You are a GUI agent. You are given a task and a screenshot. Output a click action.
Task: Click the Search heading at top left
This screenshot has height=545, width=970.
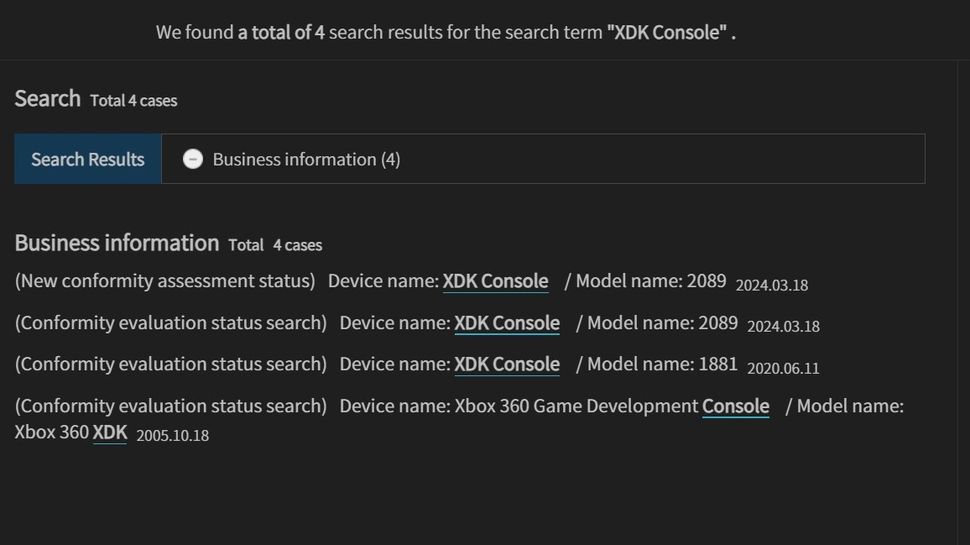[x=47, y=98]
